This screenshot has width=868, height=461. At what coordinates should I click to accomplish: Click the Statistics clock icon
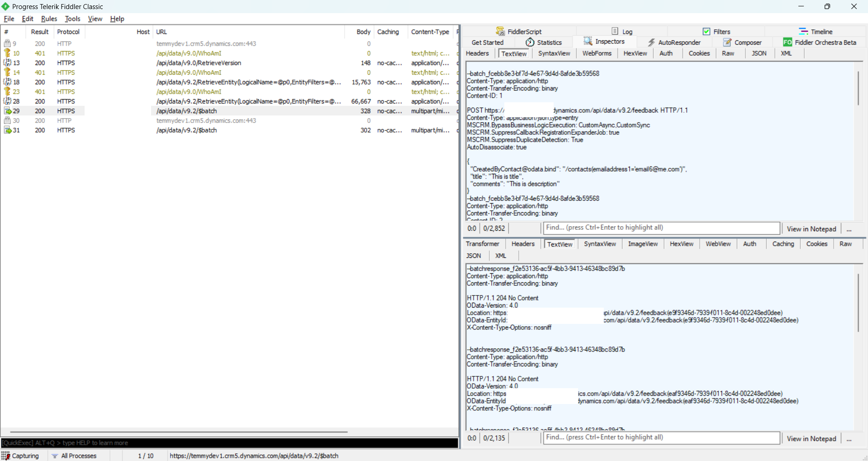tap(530, 42)
